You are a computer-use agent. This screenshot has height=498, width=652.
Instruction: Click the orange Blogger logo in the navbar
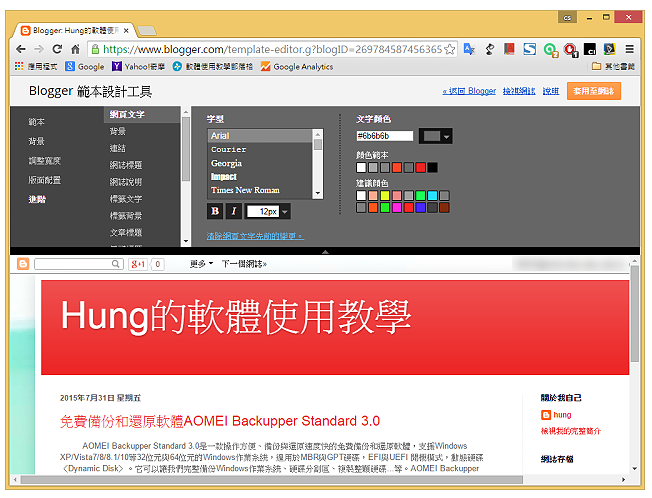(23, 264)
